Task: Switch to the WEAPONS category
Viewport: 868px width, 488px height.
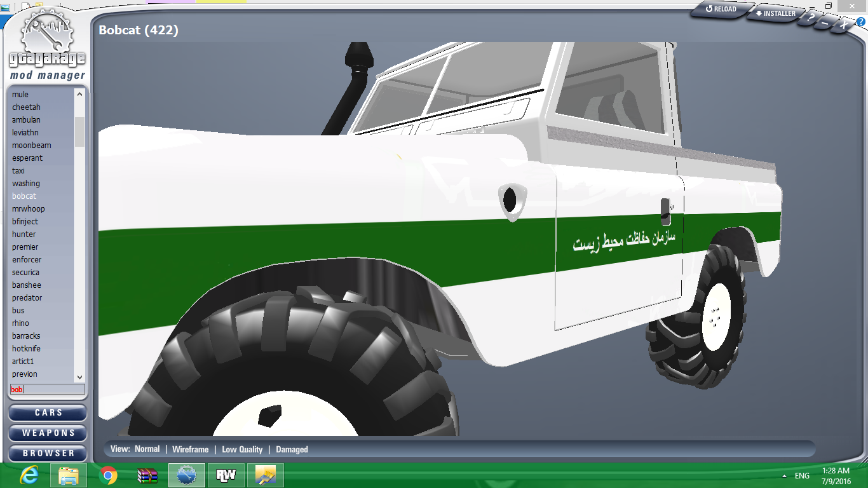Action: (48, 433)
